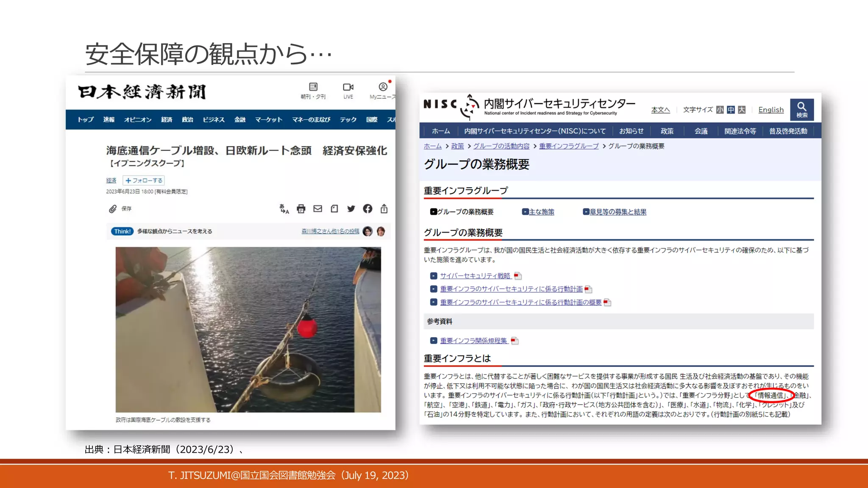Open 国際 in the Nikkei nav bar
868x488 pixels.
point(372,119)
